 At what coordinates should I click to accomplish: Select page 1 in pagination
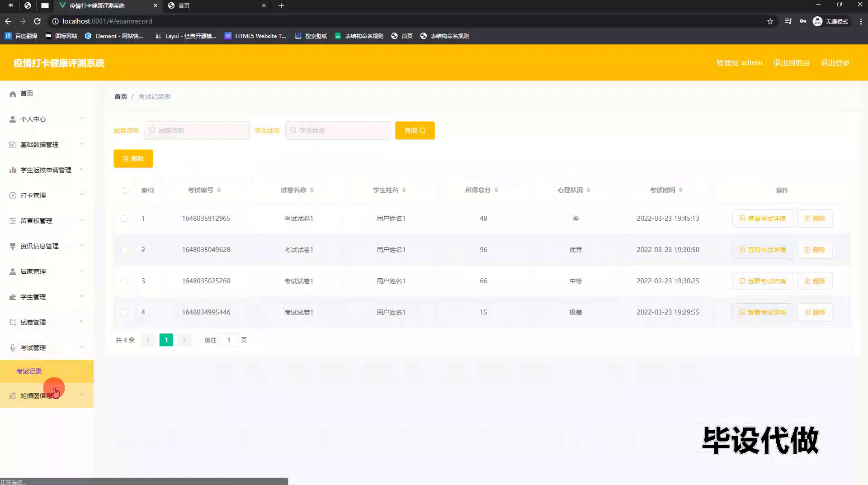(x=166, y=340)
